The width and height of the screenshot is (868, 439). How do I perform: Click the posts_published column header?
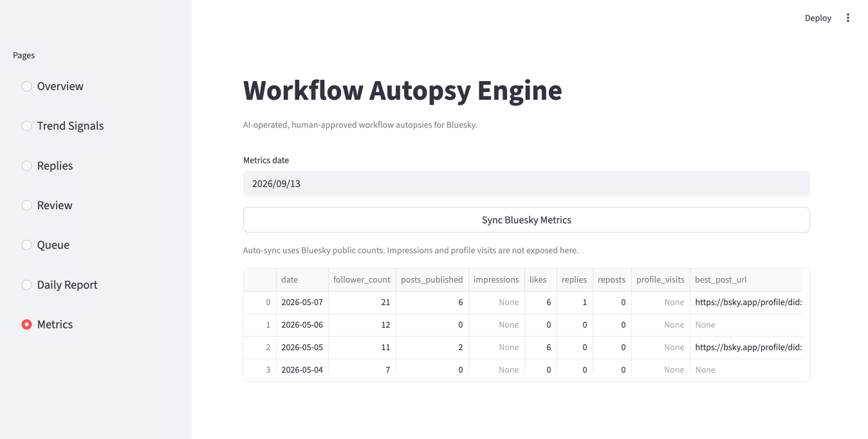(432, 280)
